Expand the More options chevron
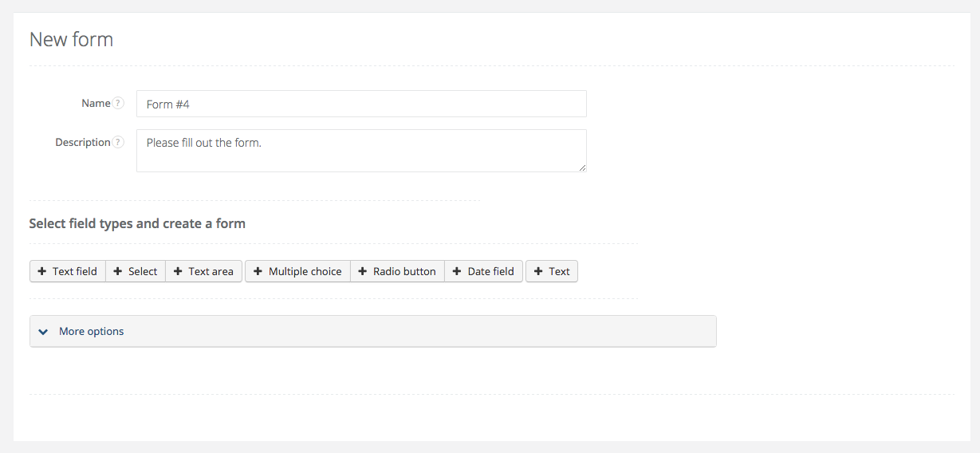Viewport: 980px width, 453px height. tap(43, 332)
